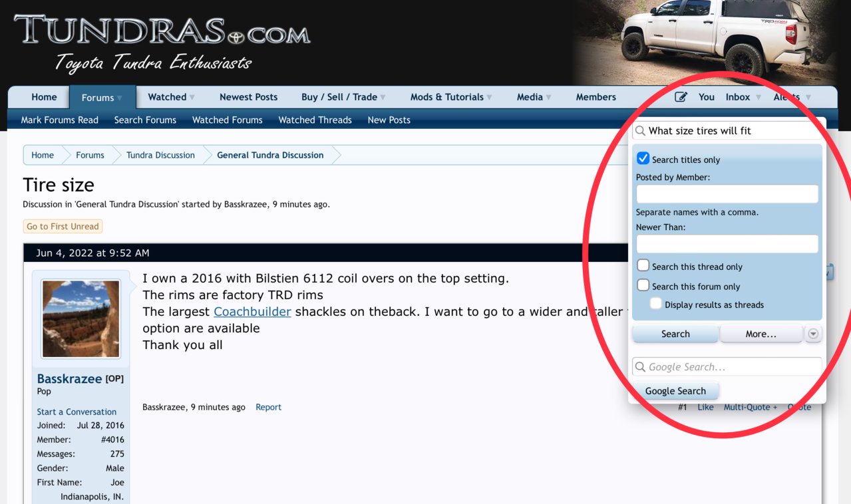The image size is (851, 504).
Task: Click the magnifier icon in forum search box
Action: (x=640, y=131)
